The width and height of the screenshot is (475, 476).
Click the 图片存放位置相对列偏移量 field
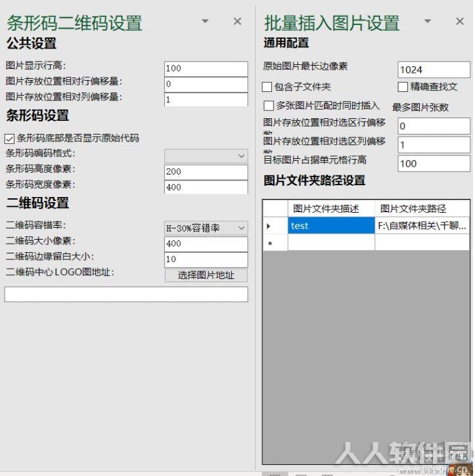coord(206,100)
